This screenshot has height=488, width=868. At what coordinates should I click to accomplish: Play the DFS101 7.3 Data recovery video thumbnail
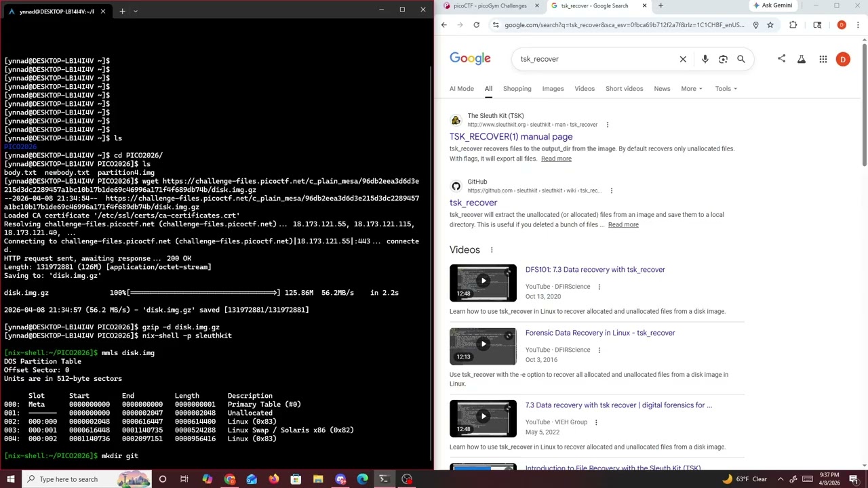point(483,283)
